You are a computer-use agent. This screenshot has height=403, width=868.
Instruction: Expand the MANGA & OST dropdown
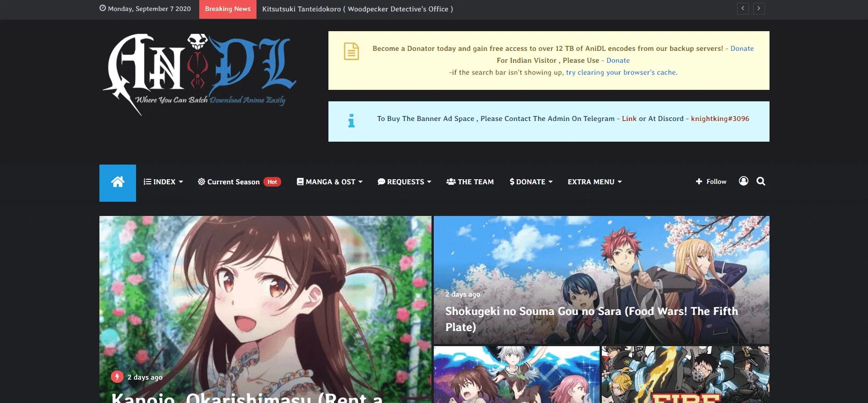click(330, 182)
